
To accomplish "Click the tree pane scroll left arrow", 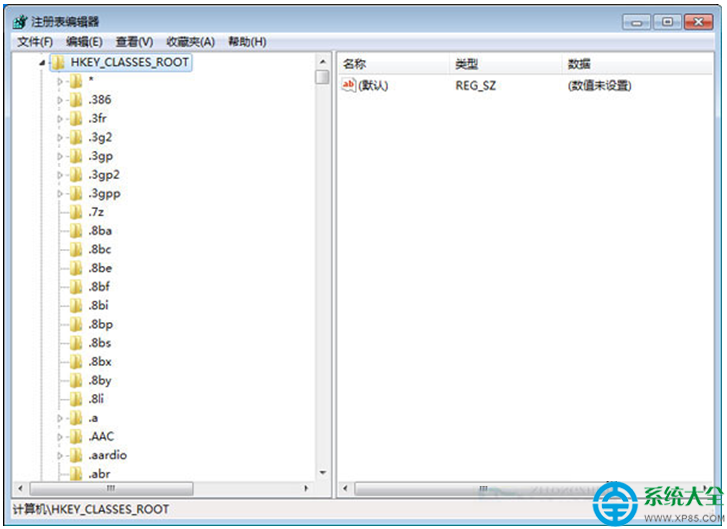I will [x=20, y=488].
